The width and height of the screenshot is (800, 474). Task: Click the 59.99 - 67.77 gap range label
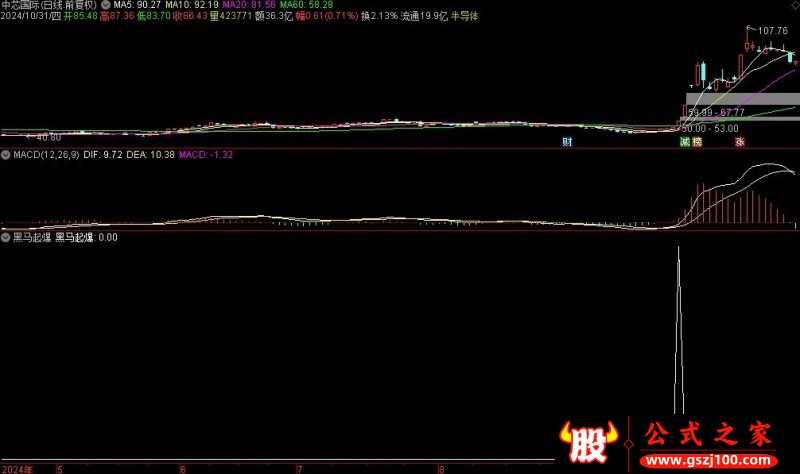(x=716, y=112)
